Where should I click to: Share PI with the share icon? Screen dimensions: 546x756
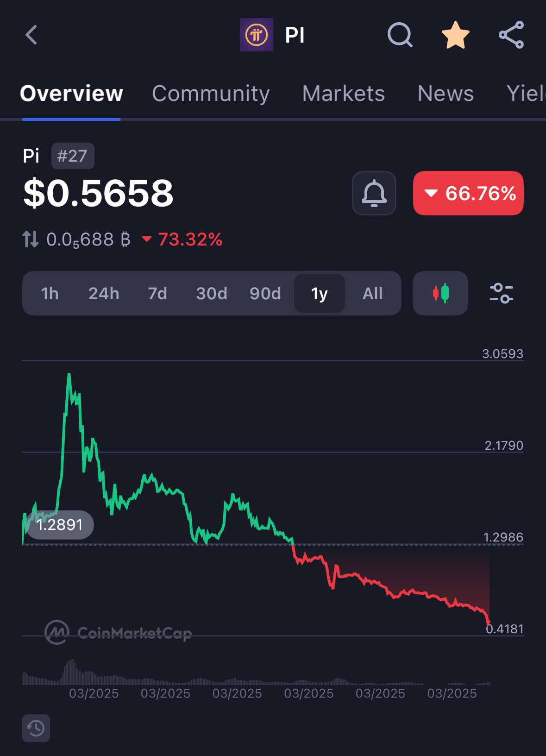click(511, 35)
